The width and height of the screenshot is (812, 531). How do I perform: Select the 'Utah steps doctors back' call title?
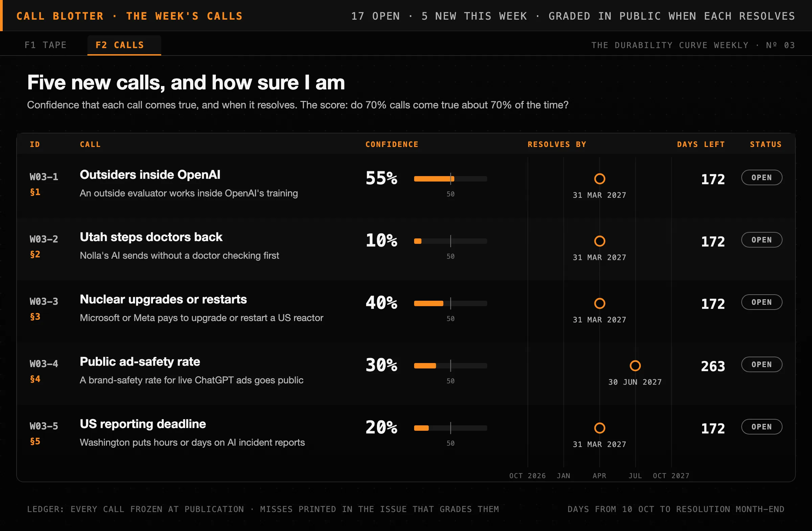[x=151, y=237]
